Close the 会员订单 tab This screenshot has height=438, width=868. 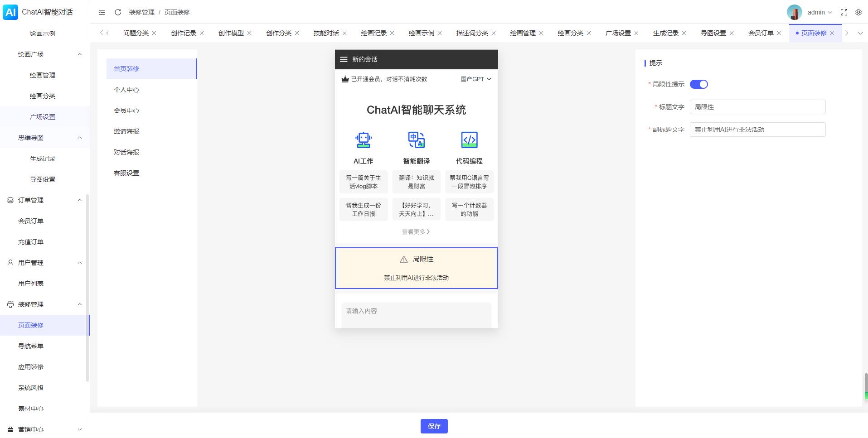[779, 33]
